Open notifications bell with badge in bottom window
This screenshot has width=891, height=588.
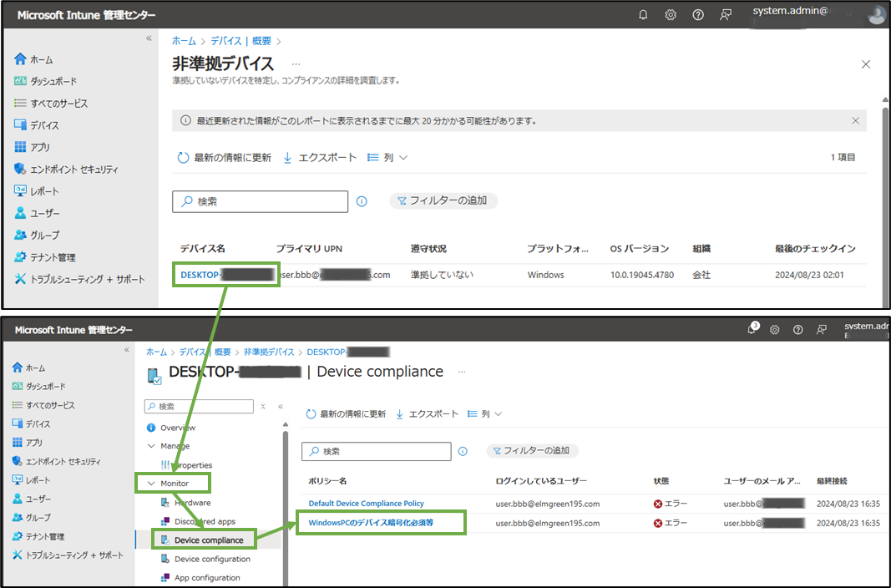pos(752,328)
